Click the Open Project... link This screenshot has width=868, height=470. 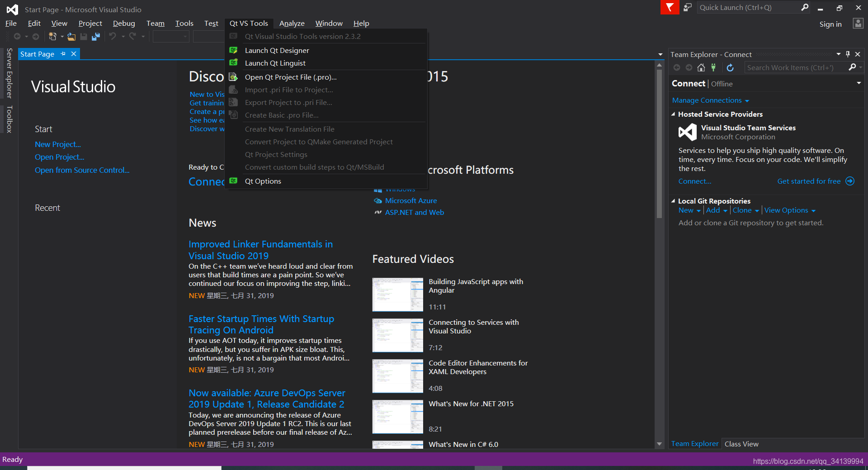(60, 157)
